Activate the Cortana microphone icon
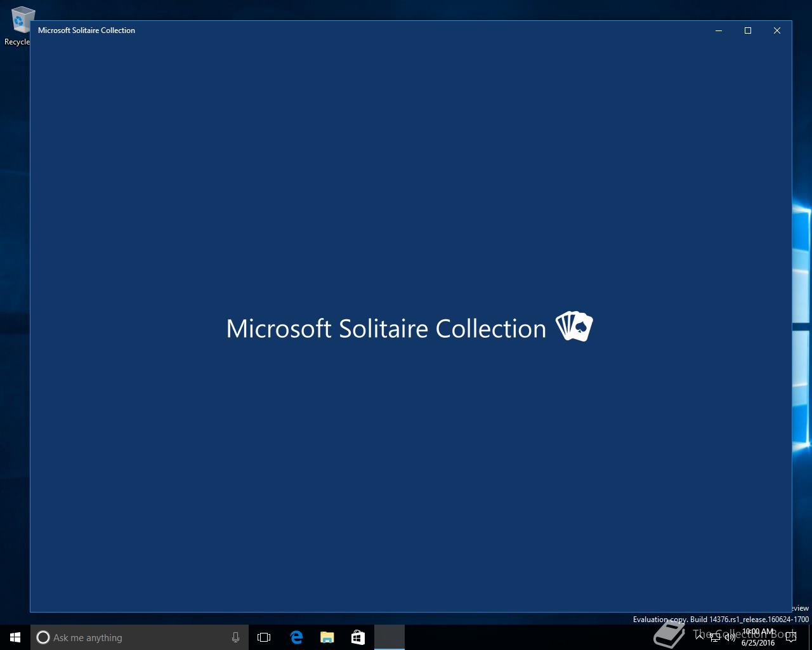This screenshot has width=812, height=650. tap(235, 637)
